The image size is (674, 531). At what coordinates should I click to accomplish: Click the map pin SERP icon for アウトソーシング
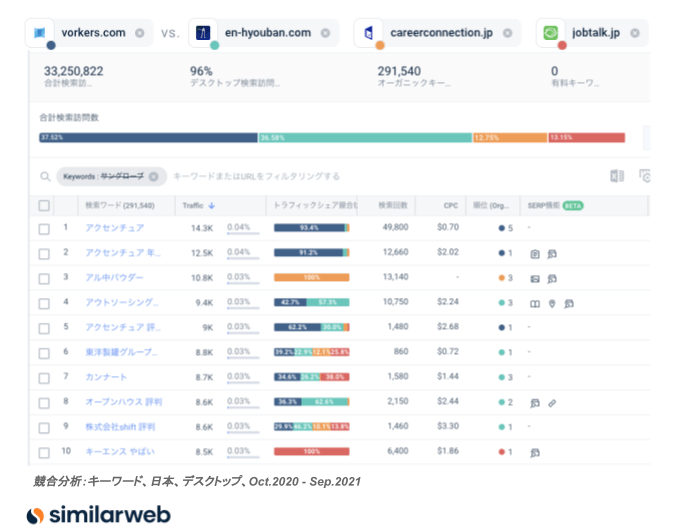coord(551,303)
